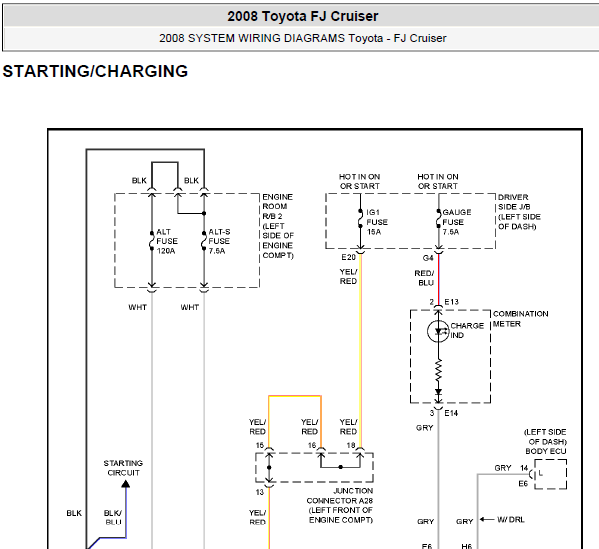Click the diode symbol above pin 3 E14
599x549 pixels.
tap(438, 392)
